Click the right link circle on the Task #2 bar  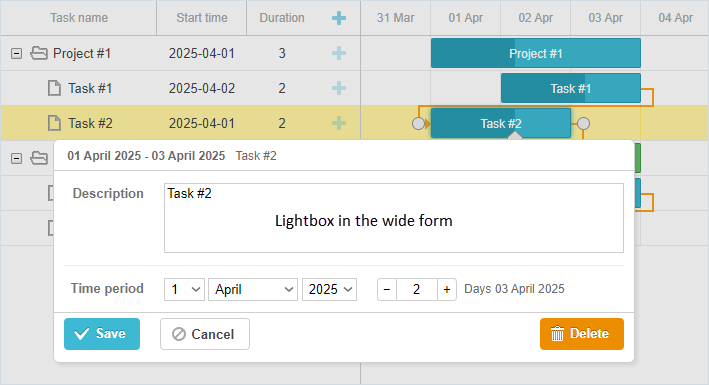[584, 124]
